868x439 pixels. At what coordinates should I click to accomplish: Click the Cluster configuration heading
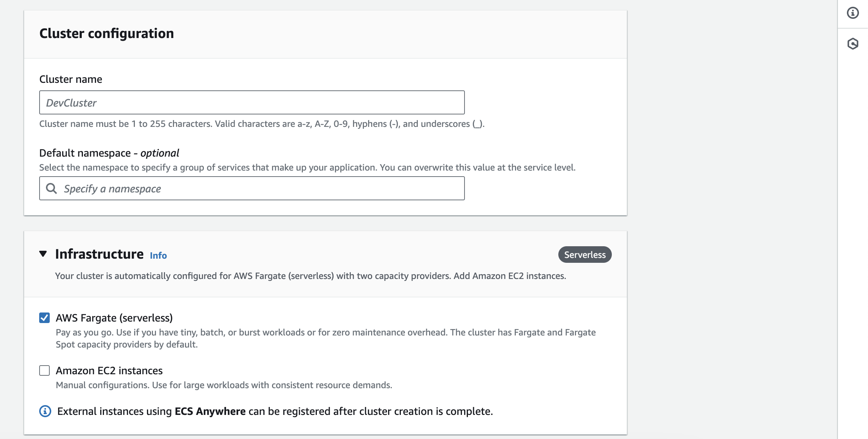[107, 33]
